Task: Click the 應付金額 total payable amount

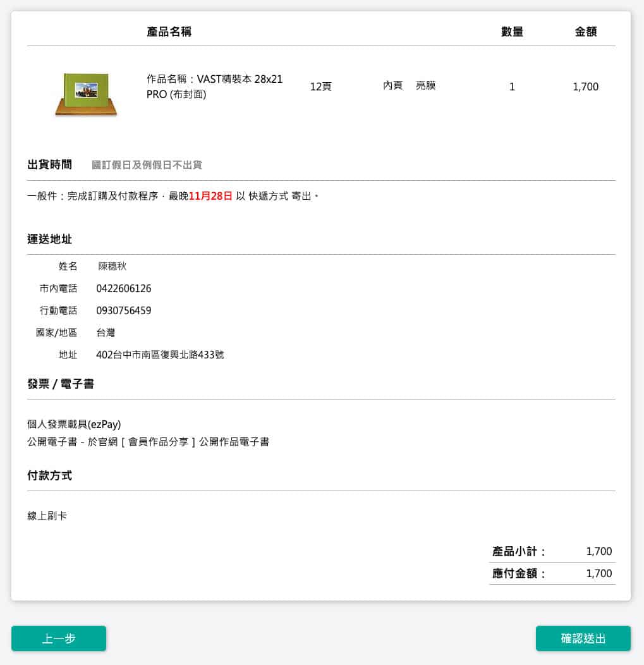Action: 598,573
